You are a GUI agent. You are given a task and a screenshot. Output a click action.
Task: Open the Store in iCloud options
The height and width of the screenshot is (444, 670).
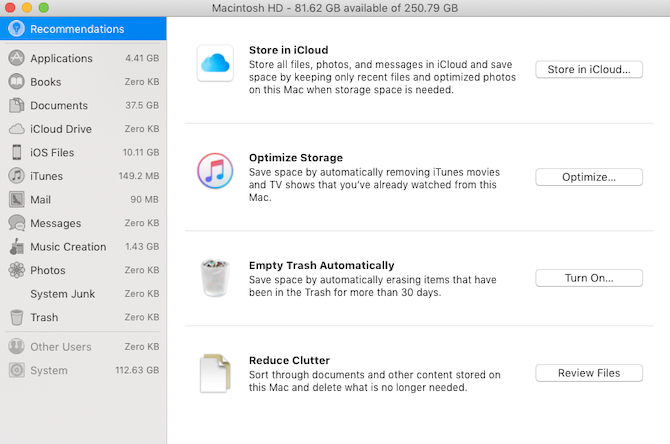[588, 69]
